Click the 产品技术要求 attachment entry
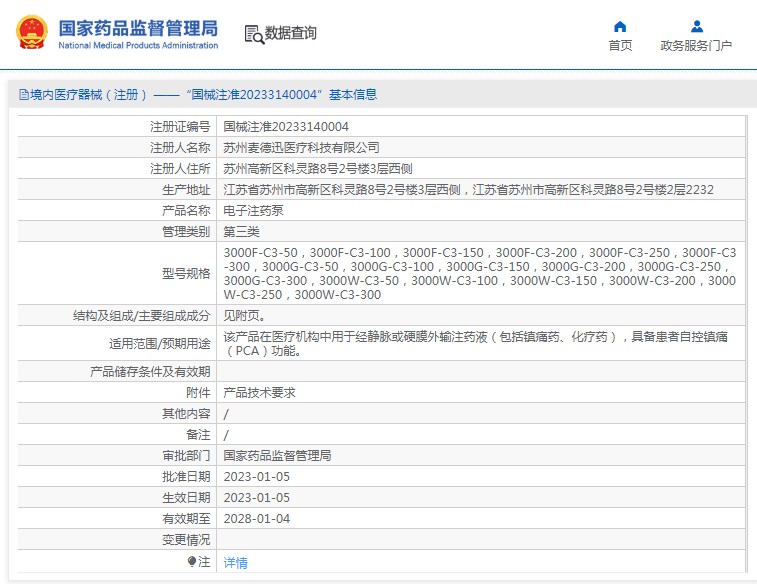The image size is (757, 584). [x=259, y=393]
